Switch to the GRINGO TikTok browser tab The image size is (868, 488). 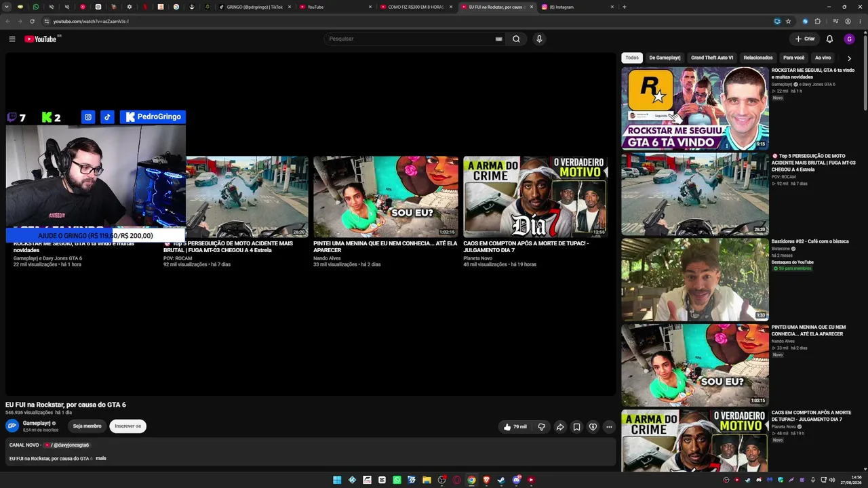click(255, 7)
